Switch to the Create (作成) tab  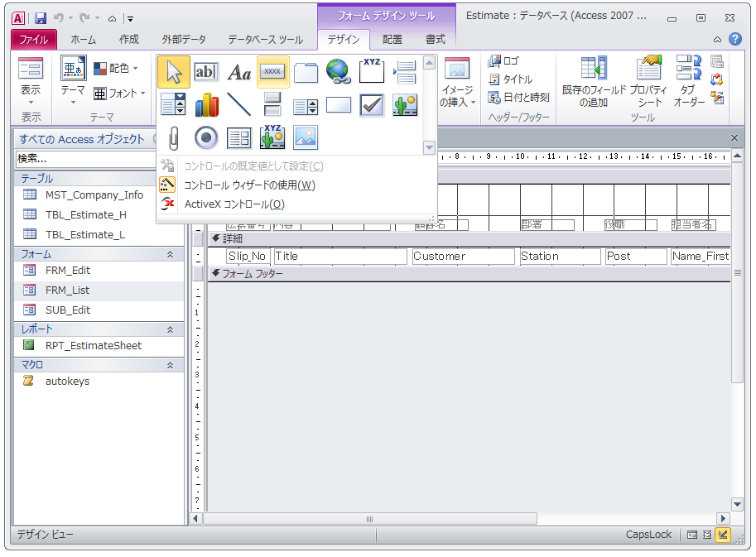128,40
